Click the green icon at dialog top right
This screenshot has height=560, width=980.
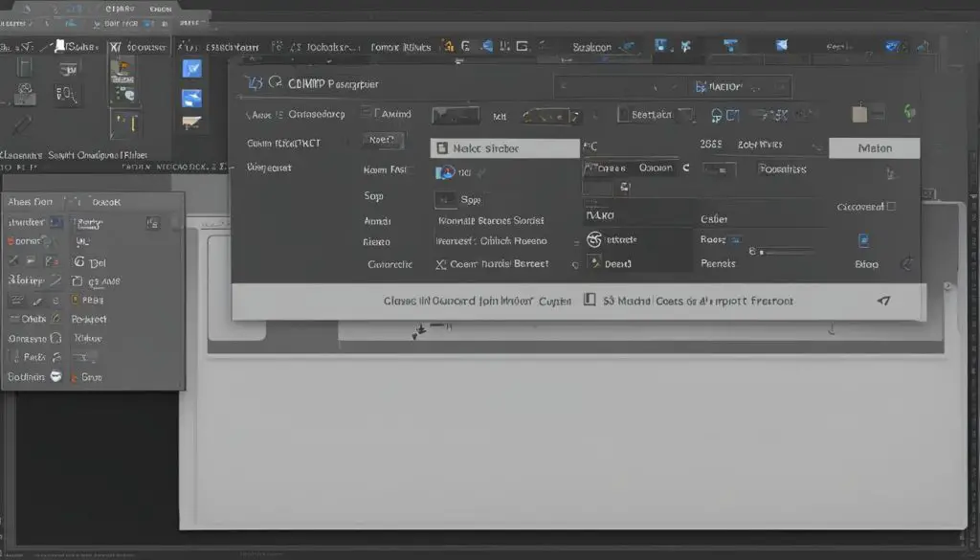pyautogui.click(x=909, y=114)
